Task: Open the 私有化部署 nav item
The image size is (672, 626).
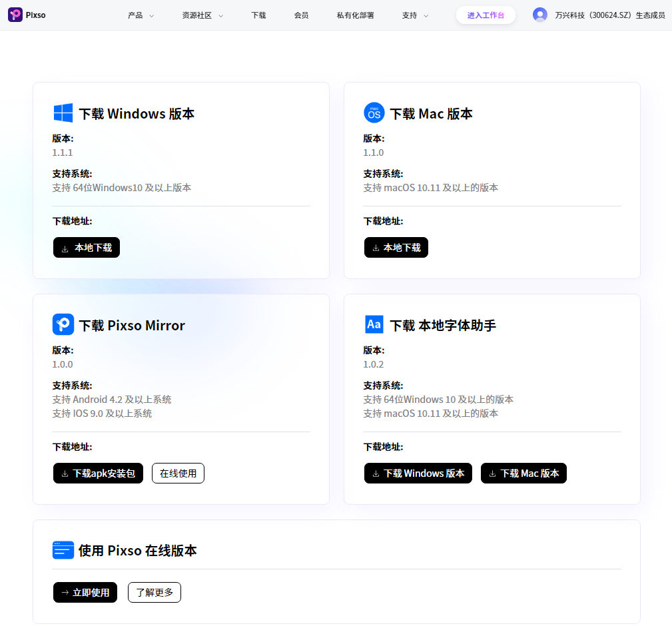Action: tap(355, 15)
